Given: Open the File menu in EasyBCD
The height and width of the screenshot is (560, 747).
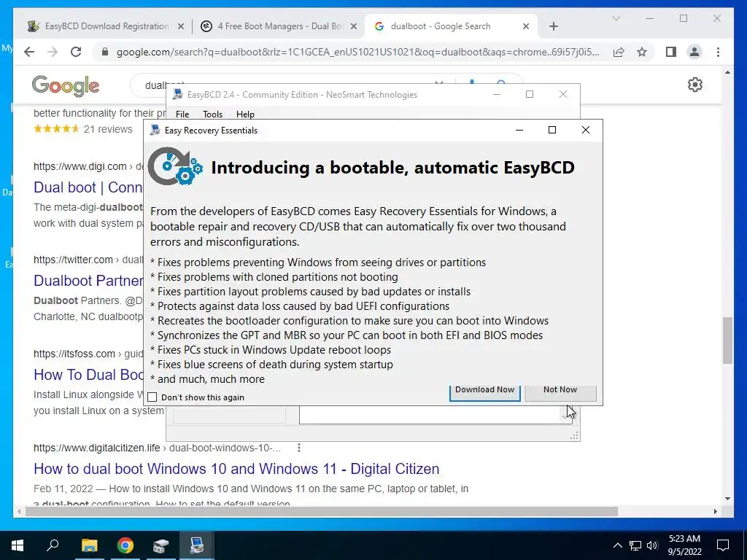Looking at the screenshot, I should coord(182,114).
